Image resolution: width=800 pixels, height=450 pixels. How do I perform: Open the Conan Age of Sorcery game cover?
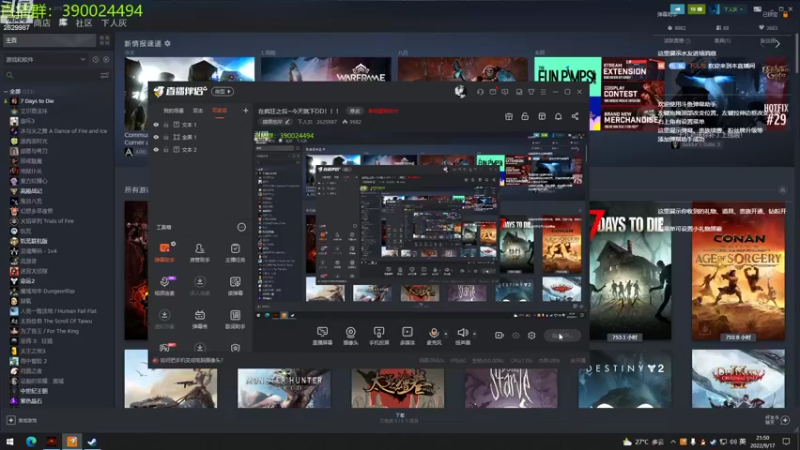click(738, 270)
